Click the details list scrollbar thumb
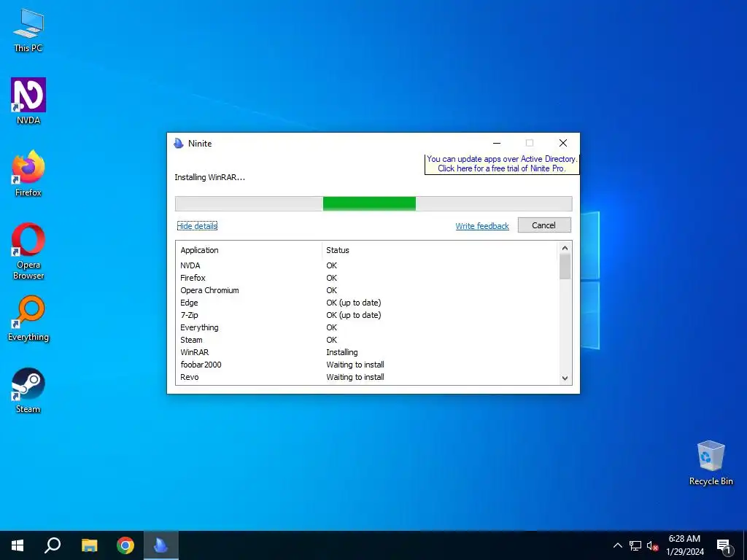Viewport: 747px width, 560px height. click(565, 267)
